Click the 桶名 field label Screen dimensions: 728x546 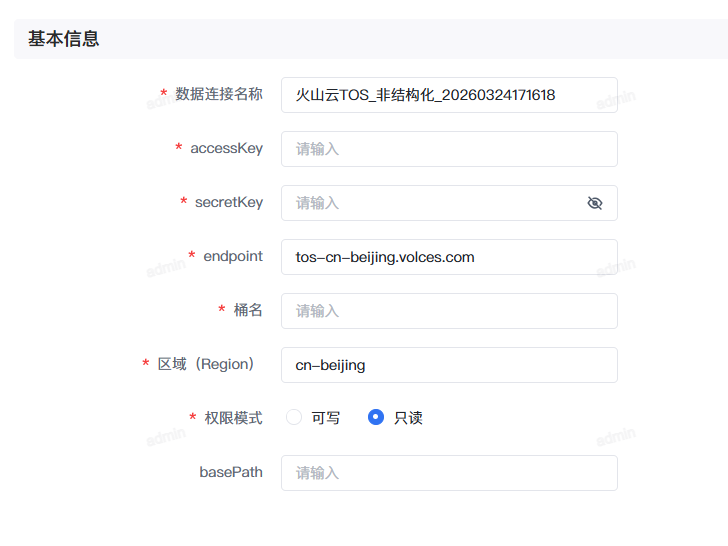click(x=248, y=310)
